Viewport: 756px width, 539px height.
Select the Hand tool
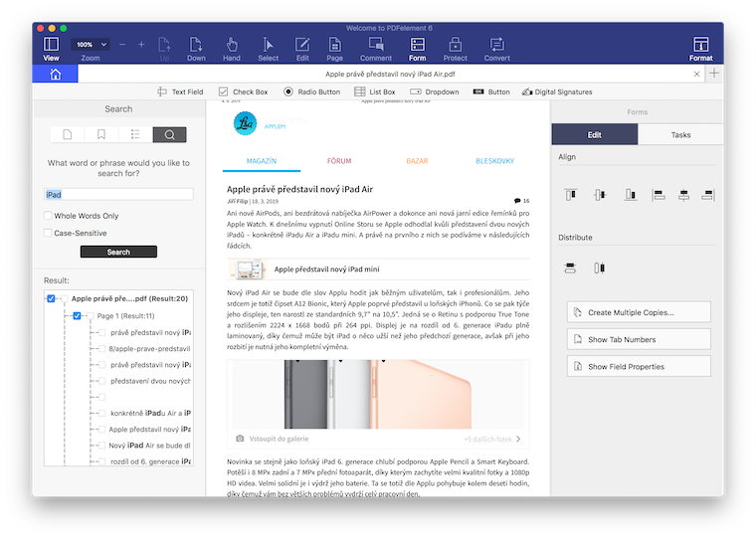pyautogui.click(x=232, y=49)
